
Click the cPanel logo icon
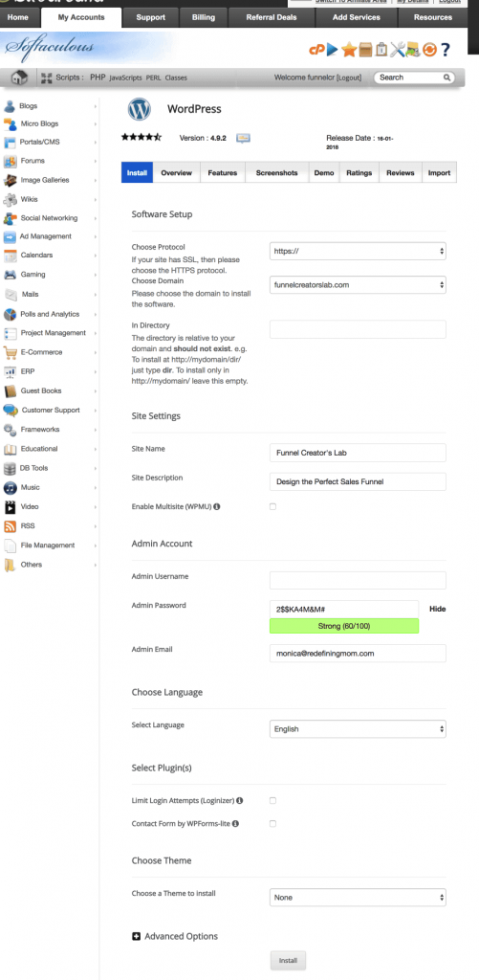(316, 50)
